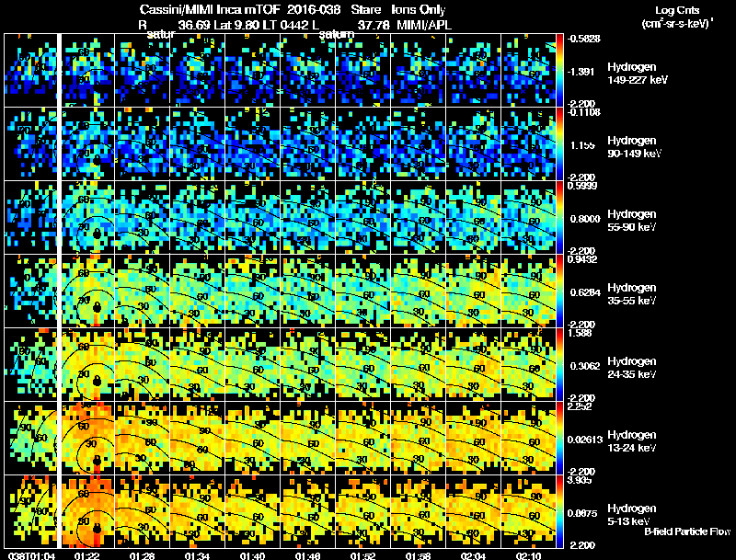Open the 038T01:04 image in the 24-35 keV row

point(30,364)
